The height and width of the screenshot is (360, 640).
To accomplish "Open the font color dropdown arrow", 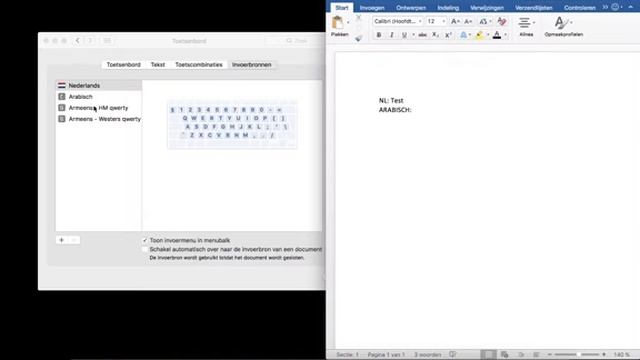I will pos(505,35).
